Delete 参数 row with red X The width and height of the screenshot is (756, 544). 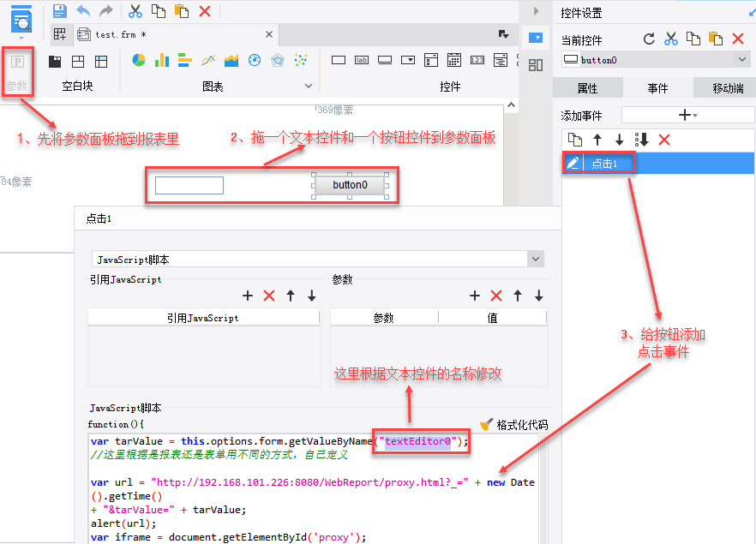click(496, 296)
